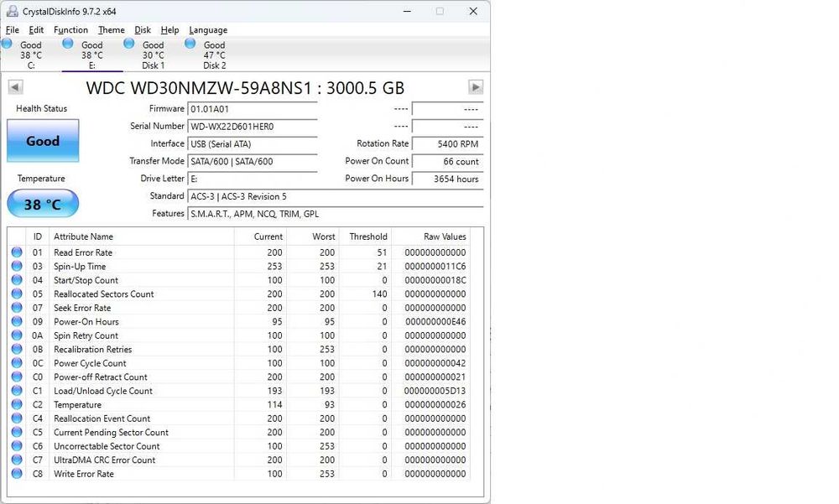The image size is (839, 504).
Task: Click status orb for Recalibration Retries
Action: 17,349
